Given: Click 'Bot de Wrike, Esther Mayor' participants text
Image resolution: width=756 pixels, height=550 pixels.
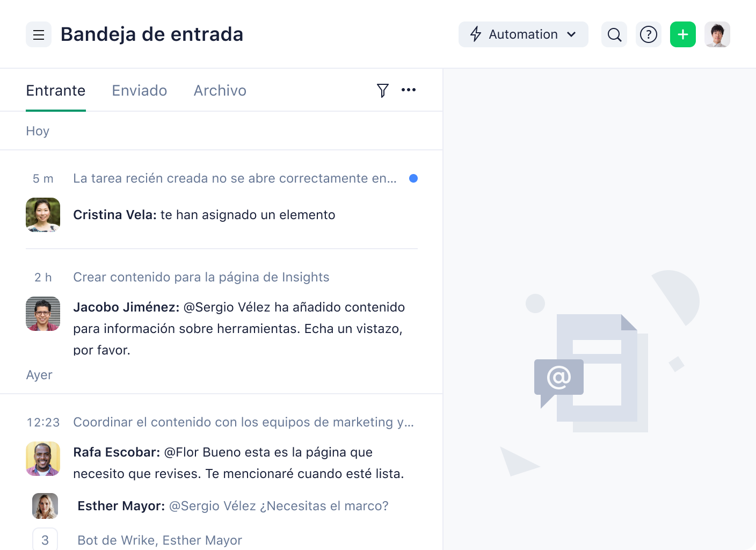Looking at the screenshot, I should pos(160,540).
